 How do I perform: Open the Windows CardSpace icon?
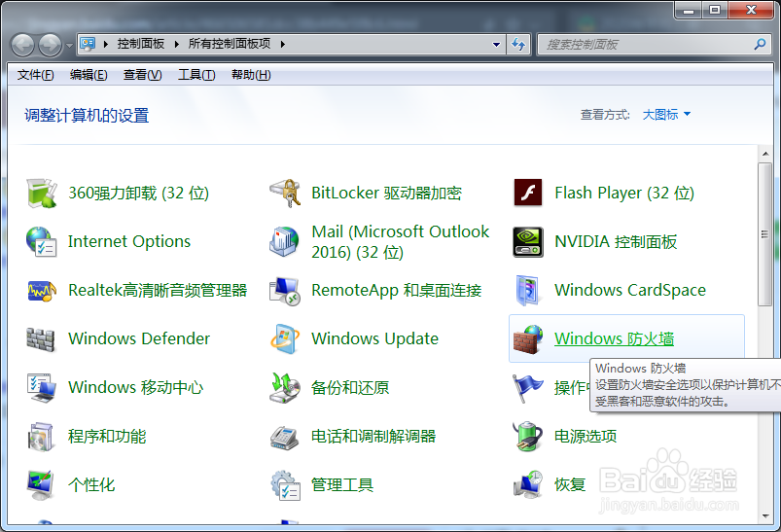pyautogui.click(x=528, y=291)
